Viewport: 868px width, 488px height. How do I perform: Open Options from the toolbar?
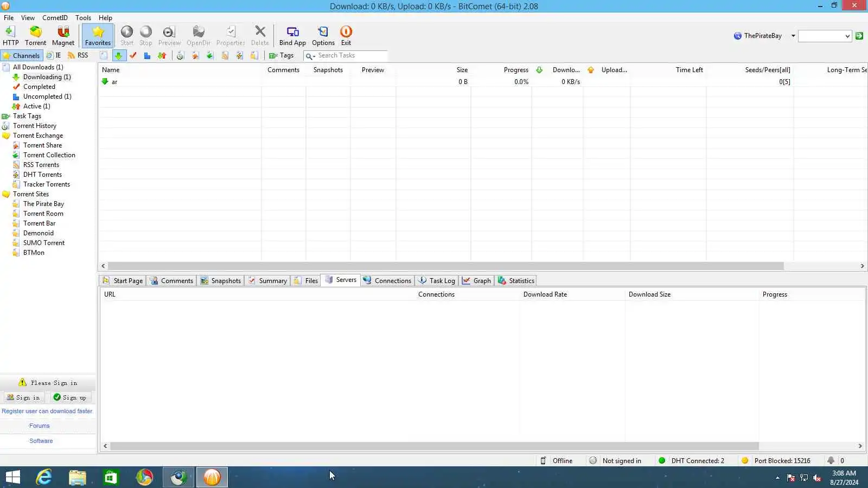(x=323, y=36)
